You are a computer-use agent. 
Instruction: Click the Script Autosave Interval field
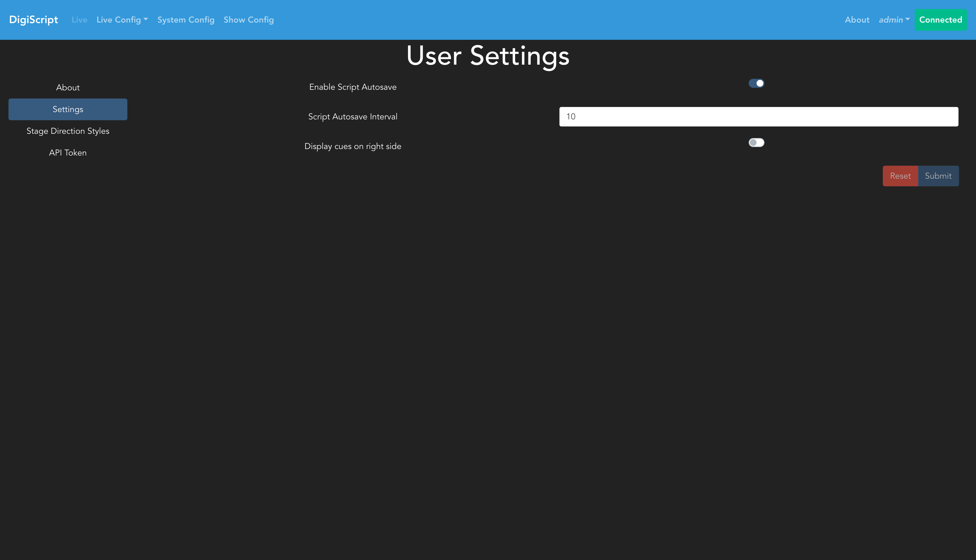758,117
